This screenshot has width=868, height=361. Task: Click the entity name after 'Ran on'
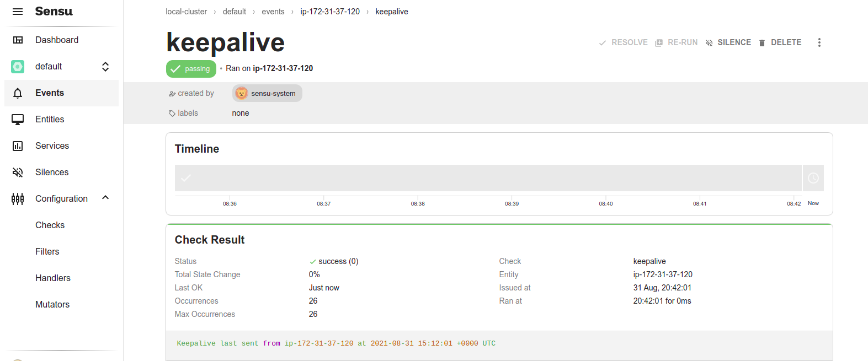click(283, 68)
